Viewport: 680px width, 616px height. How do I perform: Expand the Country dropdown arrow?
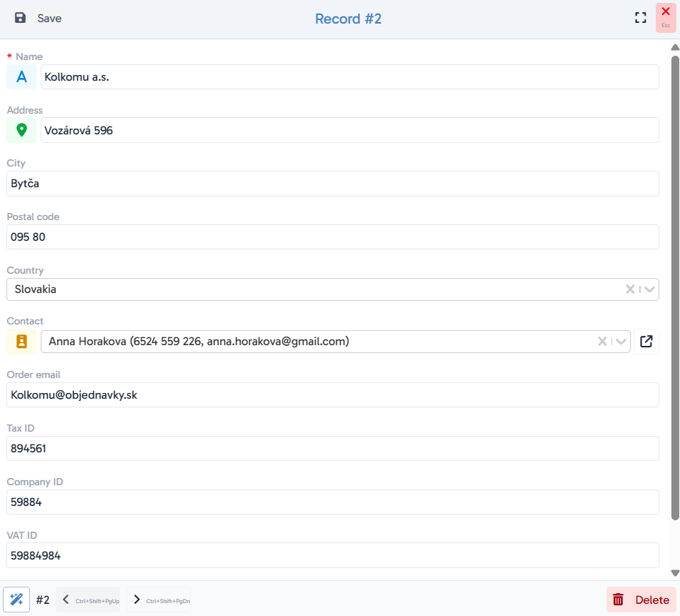point(649,289)
